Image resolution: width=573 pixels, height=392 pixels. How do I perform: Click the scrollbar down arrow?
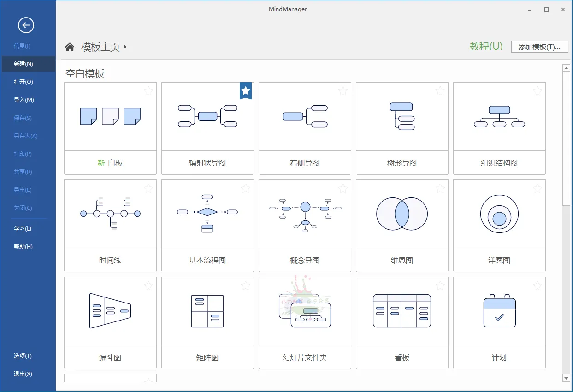[x=567, y=378]
